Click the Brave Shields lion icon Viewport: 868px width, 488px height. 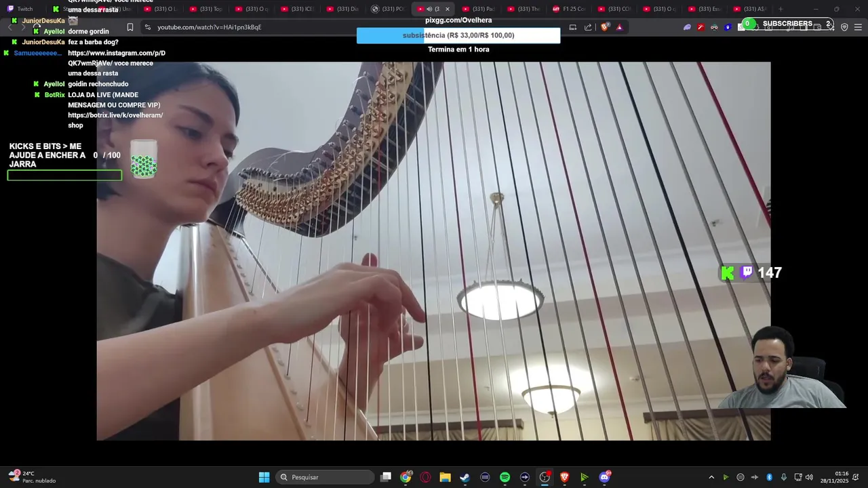coord(605,27)
